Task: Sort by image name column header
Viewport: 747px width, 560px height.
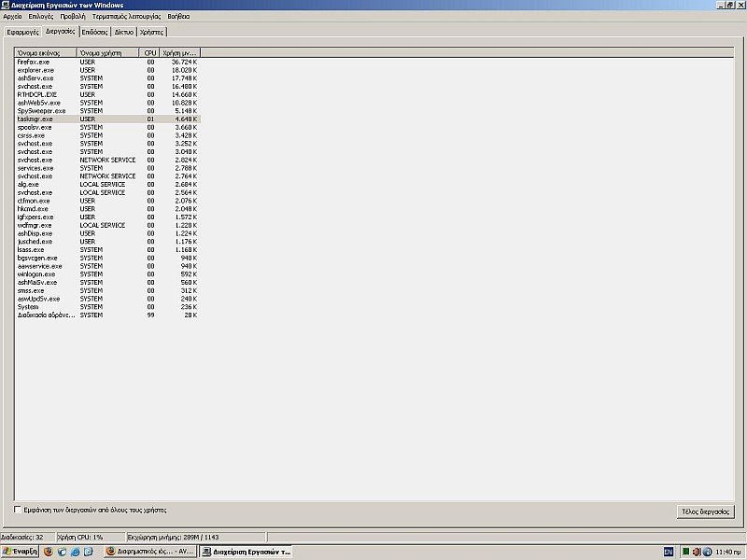Action: click(45, 53)
